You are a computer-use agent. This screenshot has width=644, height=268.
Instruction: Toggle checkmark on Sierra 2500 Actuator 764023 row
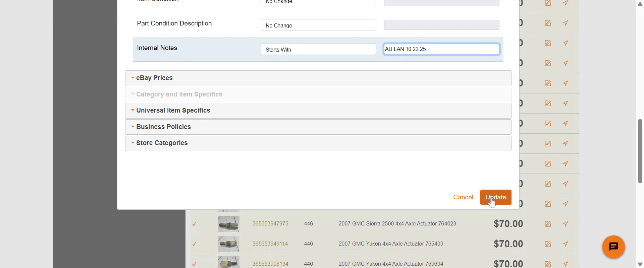tap(194, 224)
